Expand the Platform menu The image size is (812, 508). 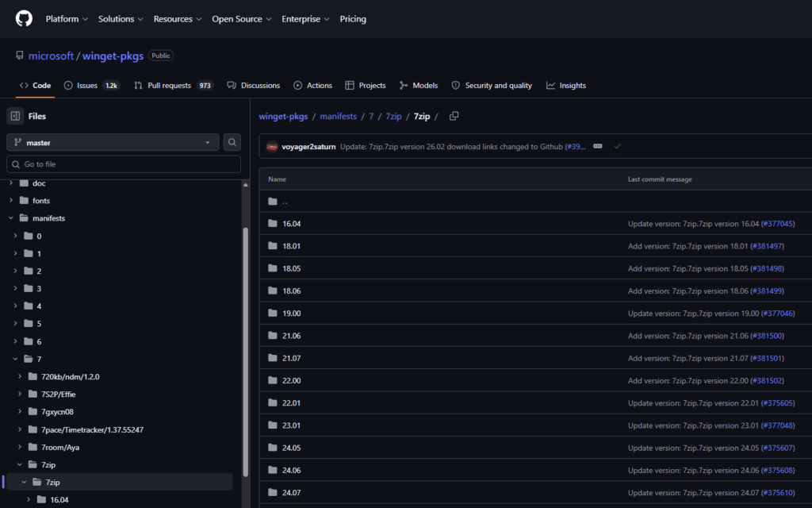(67, 19)
